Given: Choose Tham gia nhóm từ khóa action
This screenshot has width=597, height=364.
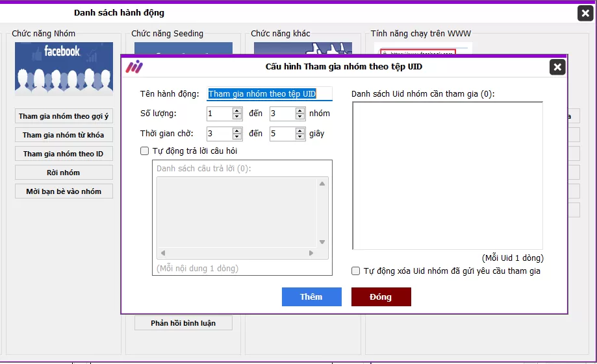Looking at the screenshot, I should (64, 135).
